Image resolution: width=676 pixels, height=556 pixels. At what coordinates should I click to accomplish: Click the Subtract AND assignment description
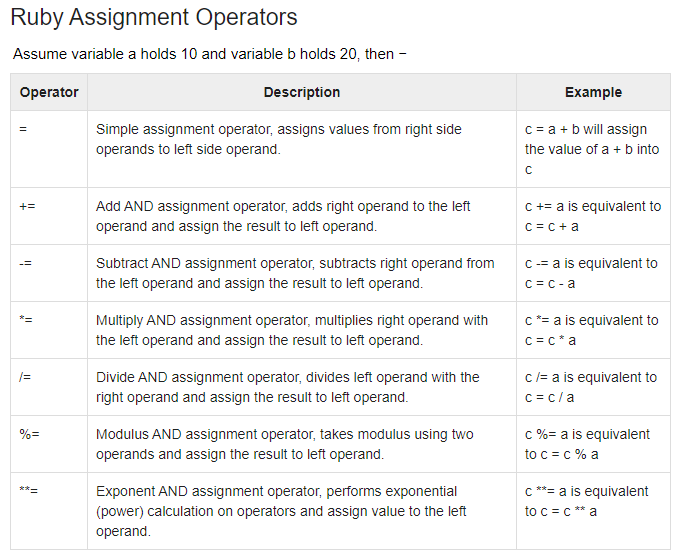tap(295, 273)
